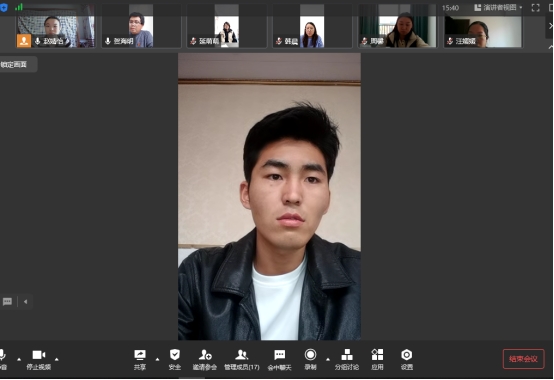Expand video options arrow beside 停止视频
The width and height of the screenshot is (554, 380).
tap(57, 359)
